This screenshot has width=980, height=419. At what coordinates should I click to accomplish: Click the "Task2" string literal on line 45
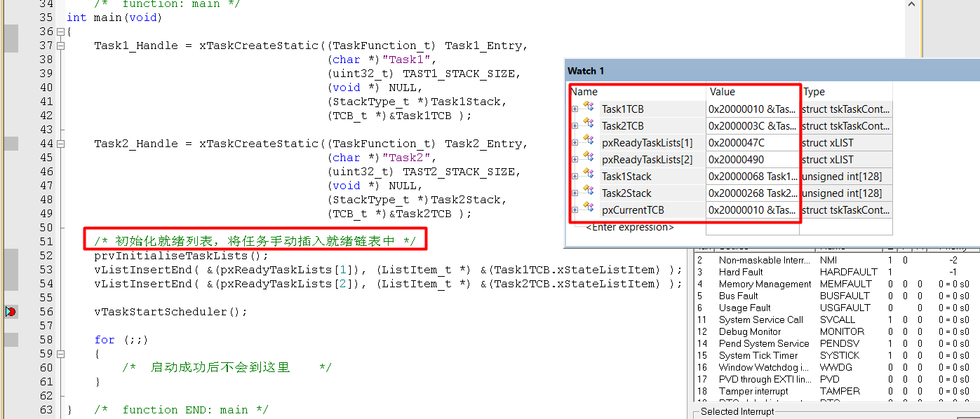click(x=405, y=158)
